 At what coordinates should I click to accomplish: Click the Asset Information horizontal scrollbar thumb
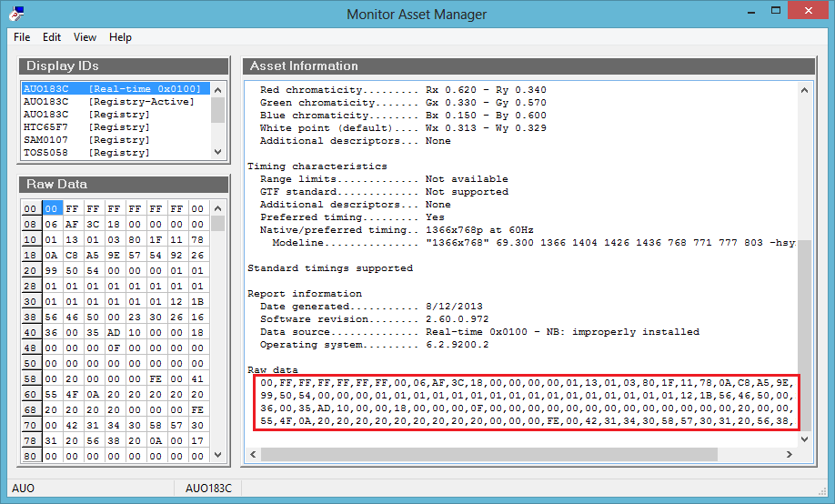(x=488, y=455)
